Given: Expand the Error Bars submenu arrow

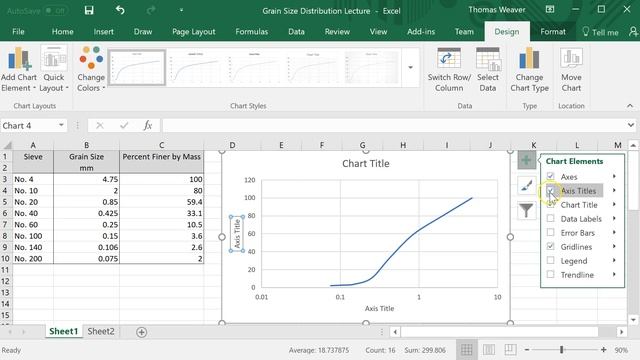Looking at the screenshot, I should coord(614,232).
